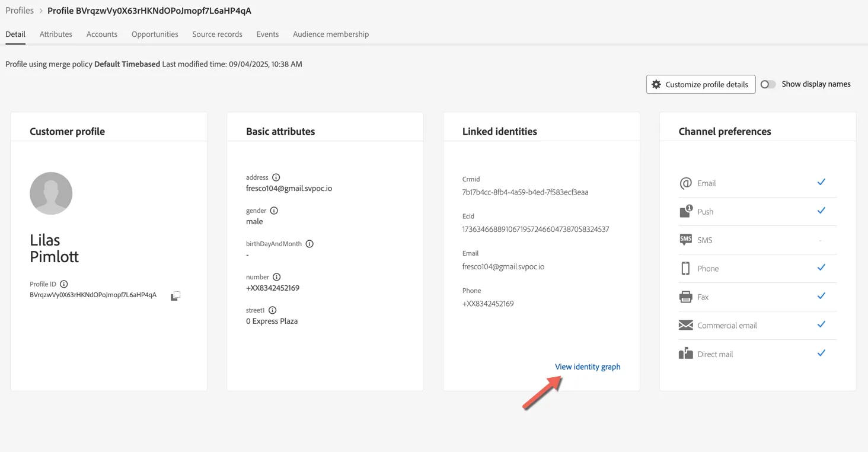Click the customer profile avatar picture
The height and width of the screenshot is (452, 868).
click(51, 193)
